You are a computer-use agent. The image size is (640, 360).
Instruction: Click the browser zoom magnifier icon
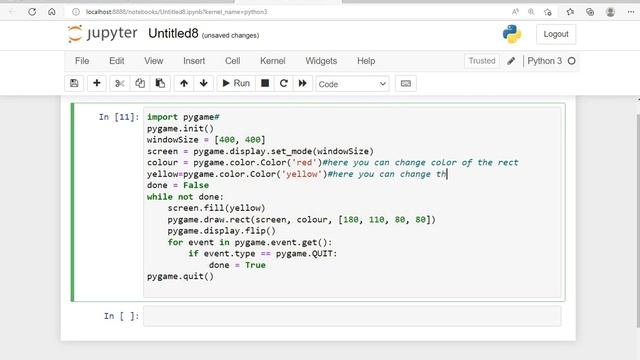pos(531,12)
